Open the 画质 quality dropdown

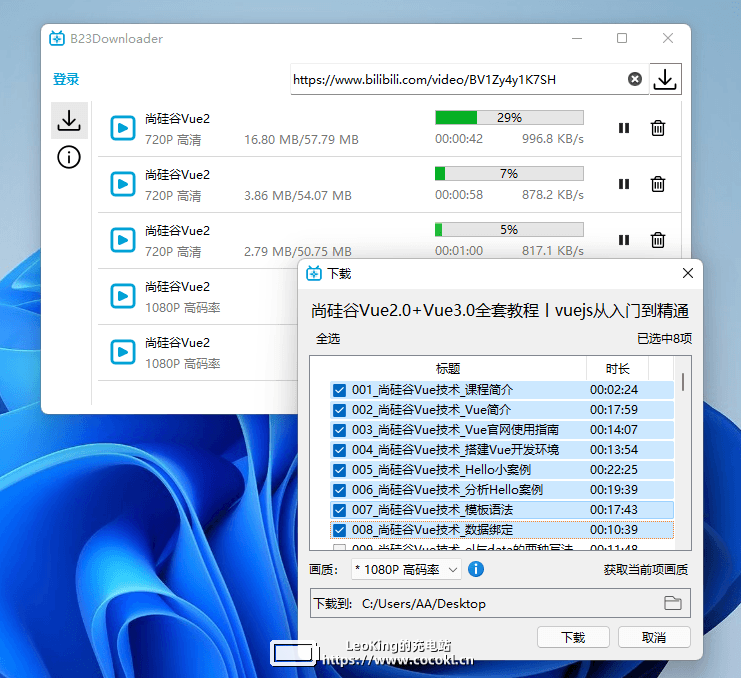[x=406, y=569]
